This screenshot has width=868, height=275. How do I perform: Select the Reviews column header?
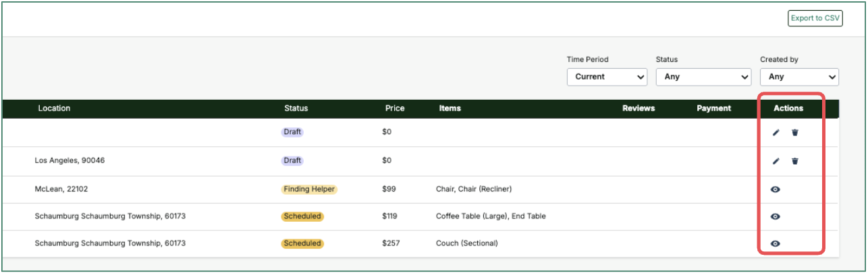tap(639, 109)
